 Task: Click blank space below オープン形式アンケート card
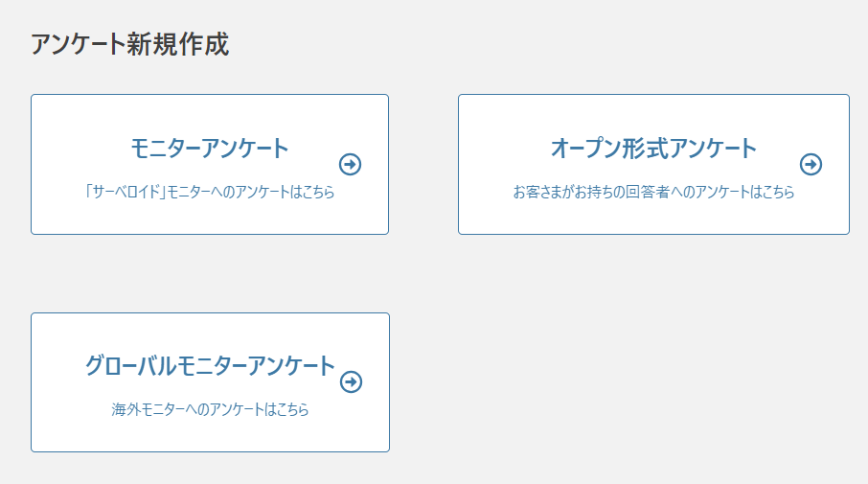(653, 360)
